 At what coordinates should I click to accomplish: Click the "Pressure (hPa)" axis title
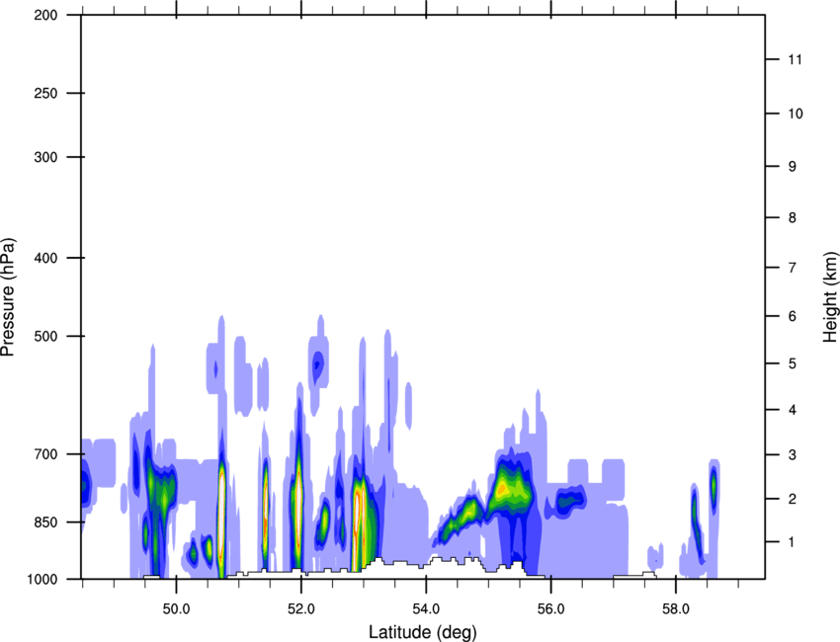point(9,296)
